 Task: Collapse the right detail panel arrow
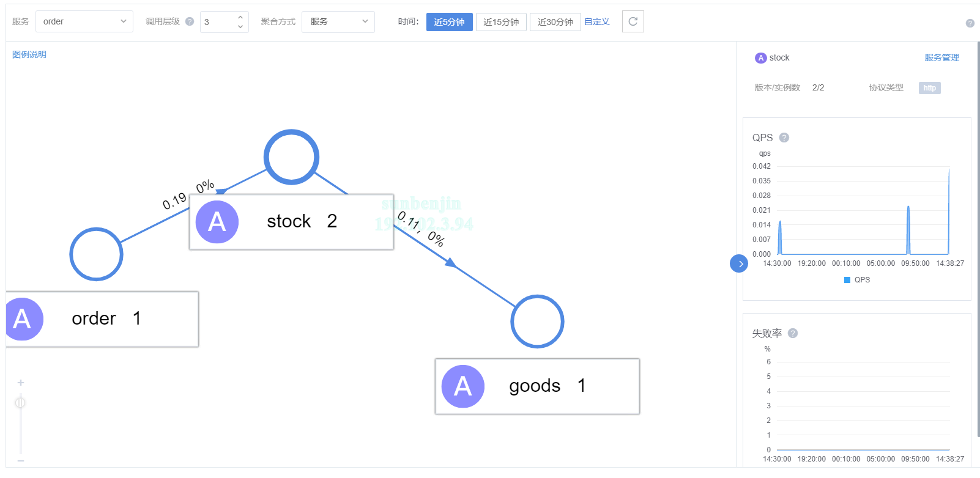click(739, 263)
